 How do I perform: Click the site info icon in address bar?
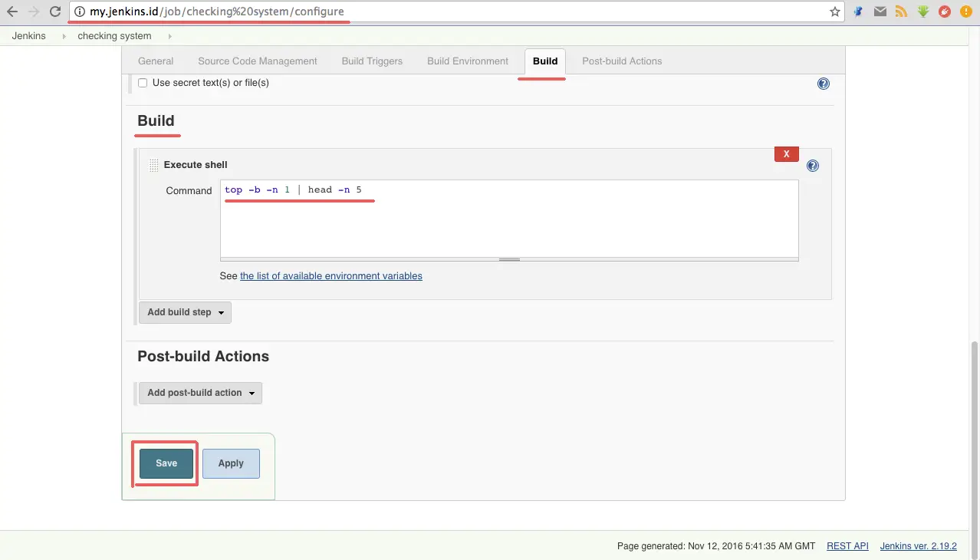pyautogui.click(x=80, y=12)
